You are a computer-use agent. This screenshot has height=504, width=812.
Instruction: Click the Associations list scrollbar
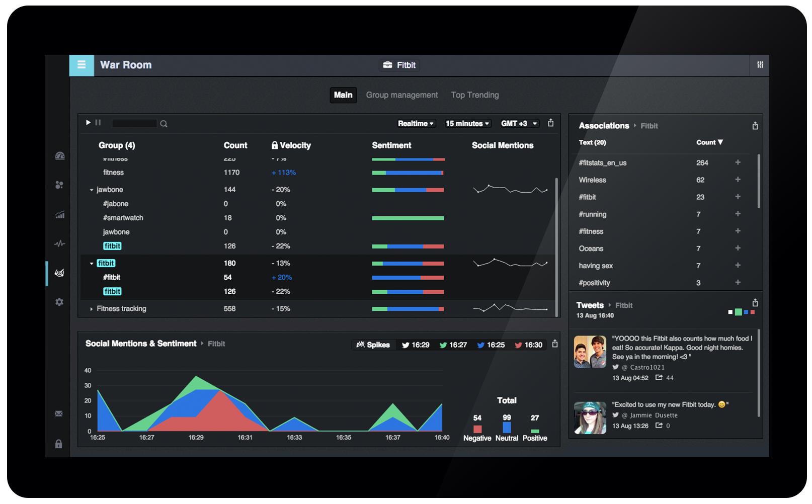click(759, 181)
